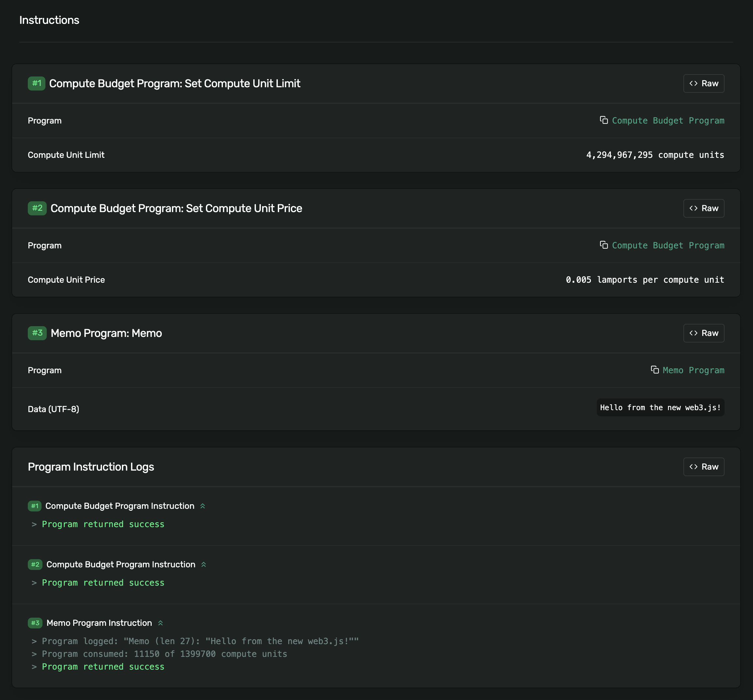Show Raw view for Set Compute Unit Limit

(703, 83)
